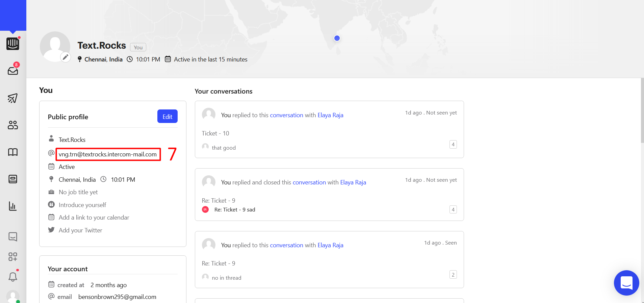This screenshot has width=644, height=303.
Task: Open conversation link for Ticket - 10
Action: click(286, 115)
